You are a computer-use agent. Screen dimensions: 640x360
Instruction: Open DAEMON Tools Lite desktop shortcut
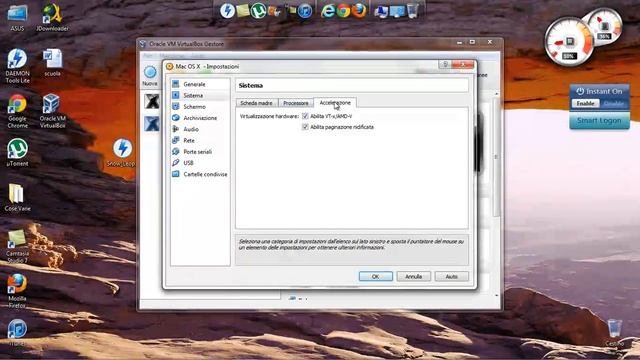17,66
